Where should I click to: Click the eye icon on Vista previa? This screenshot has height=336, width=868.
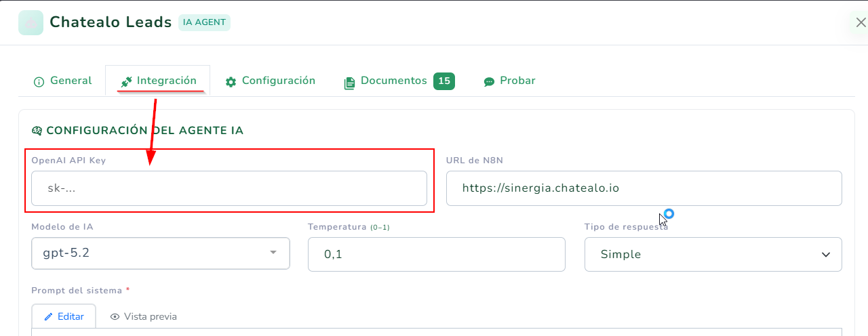pos(115,317)
